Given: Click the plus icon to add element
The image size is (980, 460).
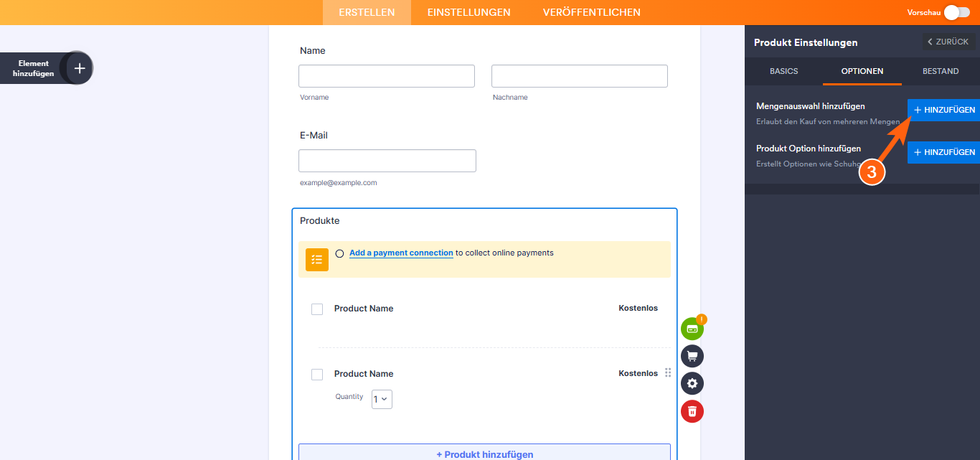Looking at the screenshot, I should tap(80, 68).
